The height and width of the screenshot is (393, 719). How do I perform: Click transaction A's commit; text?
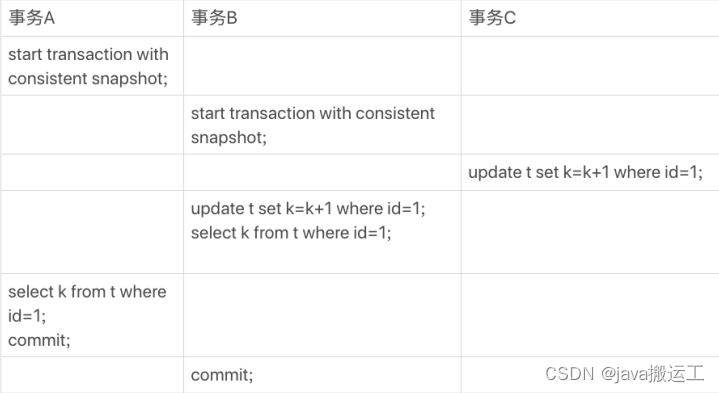[39, 340]
